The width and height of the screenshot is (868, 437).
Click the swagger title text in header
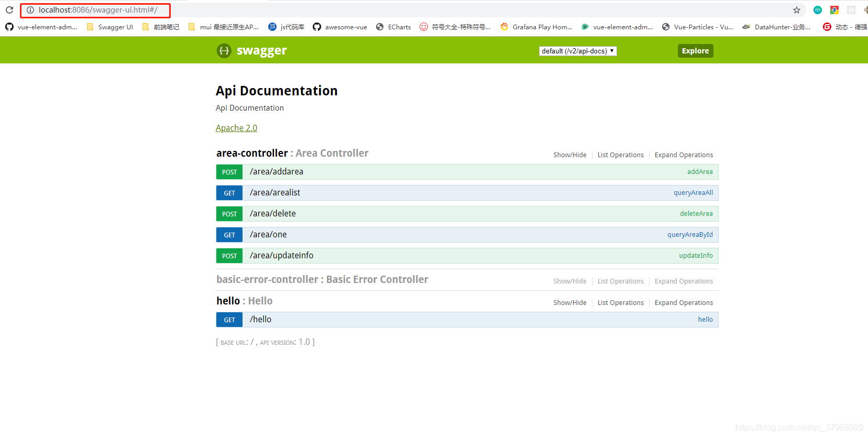(x=261, y=51)
